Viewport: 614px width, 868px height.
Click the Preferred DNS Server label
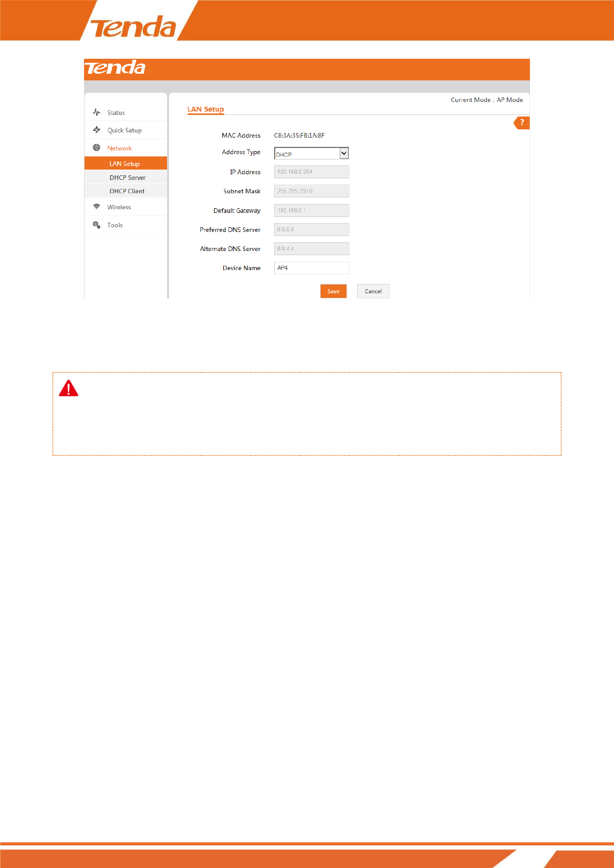[230, 230]
